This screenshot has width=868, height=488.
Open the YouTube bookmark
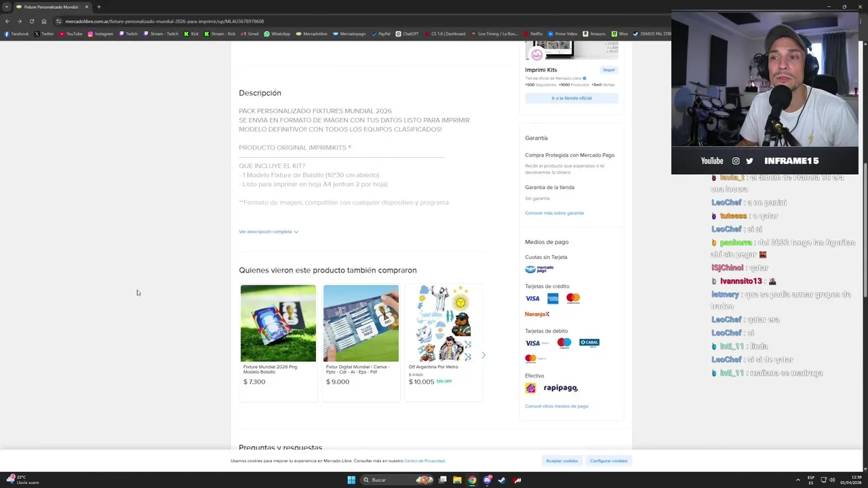click(x=71, y=34)
